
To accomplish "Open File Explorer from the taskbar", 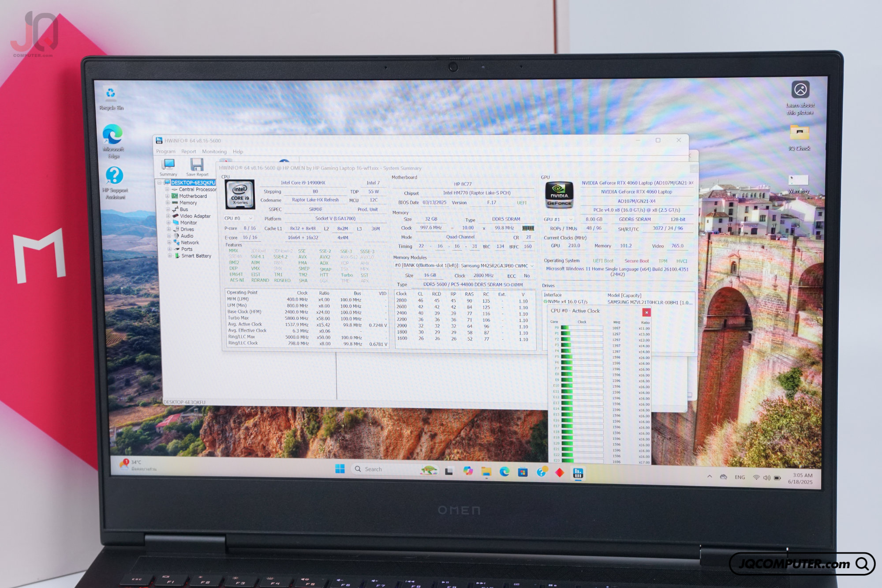I will point(486,472).
